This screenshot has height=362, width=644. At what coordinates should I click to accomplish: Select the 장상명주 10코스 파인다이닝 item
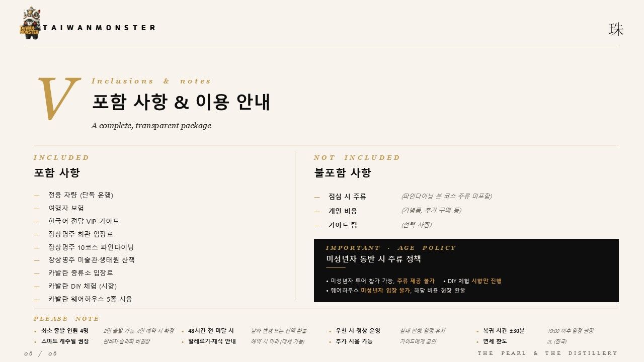pos(91,247)
